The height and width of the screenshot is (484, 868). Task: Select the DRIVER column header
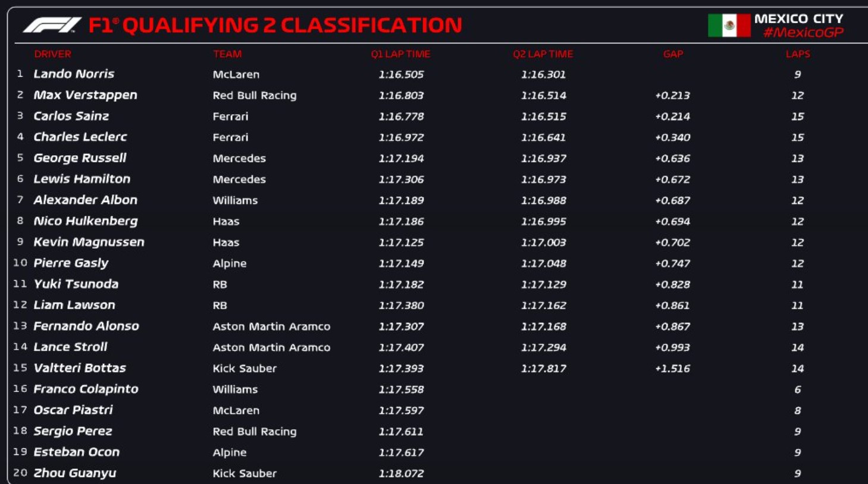(x=52, y=54)
